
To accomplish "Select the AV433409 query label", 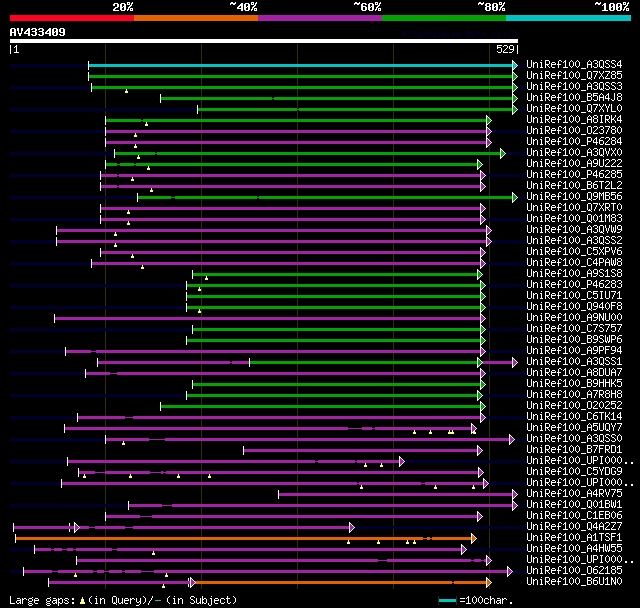I will 38,32.
